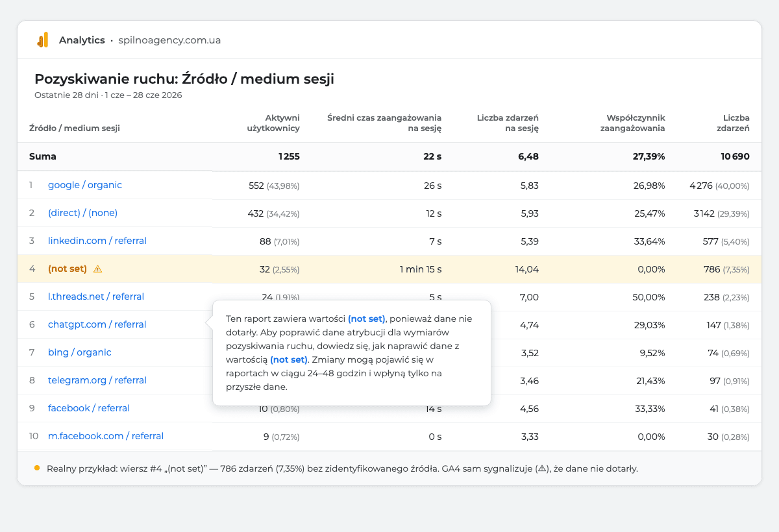Viewport: 779px width, 532px height.
Task: Click the (not set) row label
Action: pos(68,269)
